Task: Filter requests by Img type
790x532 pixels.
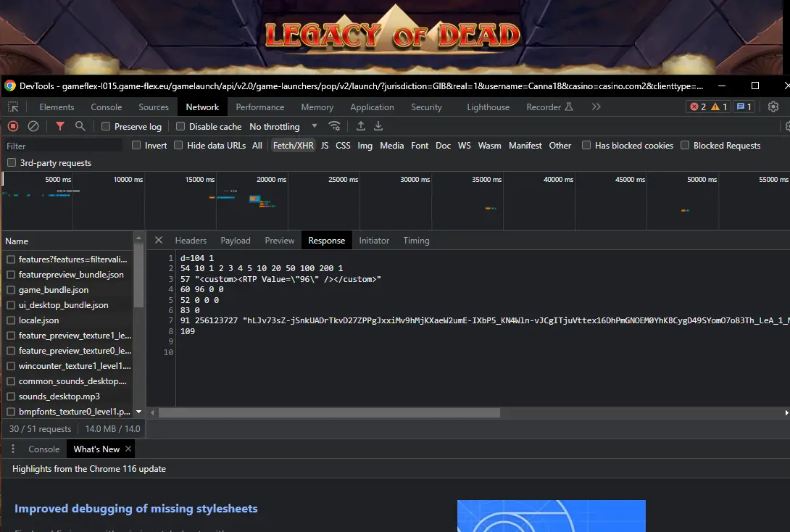Action: click(x=365, y=145)
